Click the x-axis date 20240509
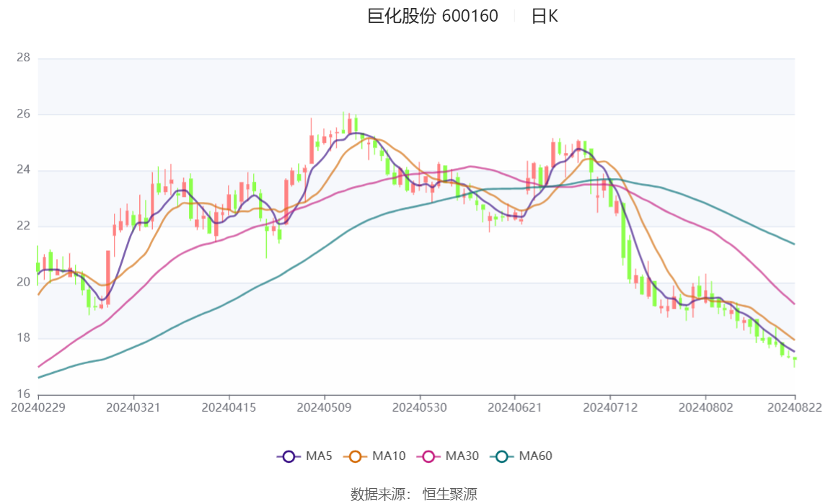Screen dimensions: 828x504 324,408
